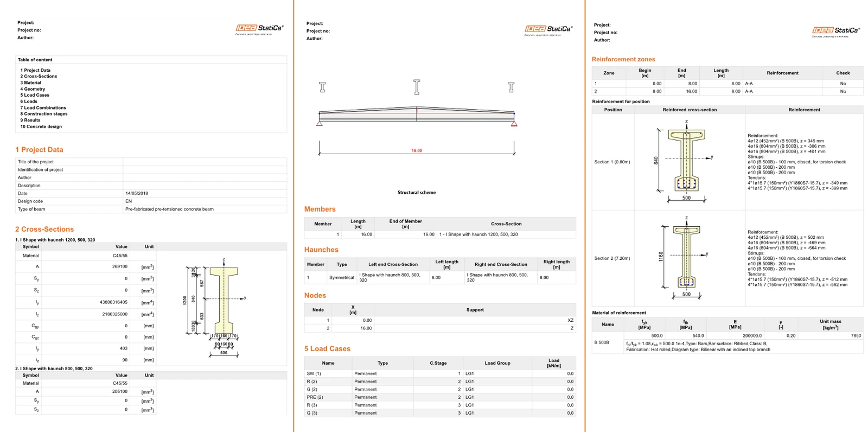The image size is (868, 432).
Task: Click the right triangular support symbol
Action: [x=514, y=124]
